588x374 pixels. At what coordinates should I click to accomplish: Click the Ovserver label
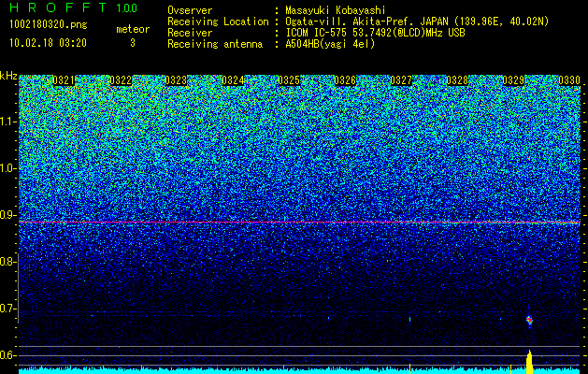coord(190,10)
